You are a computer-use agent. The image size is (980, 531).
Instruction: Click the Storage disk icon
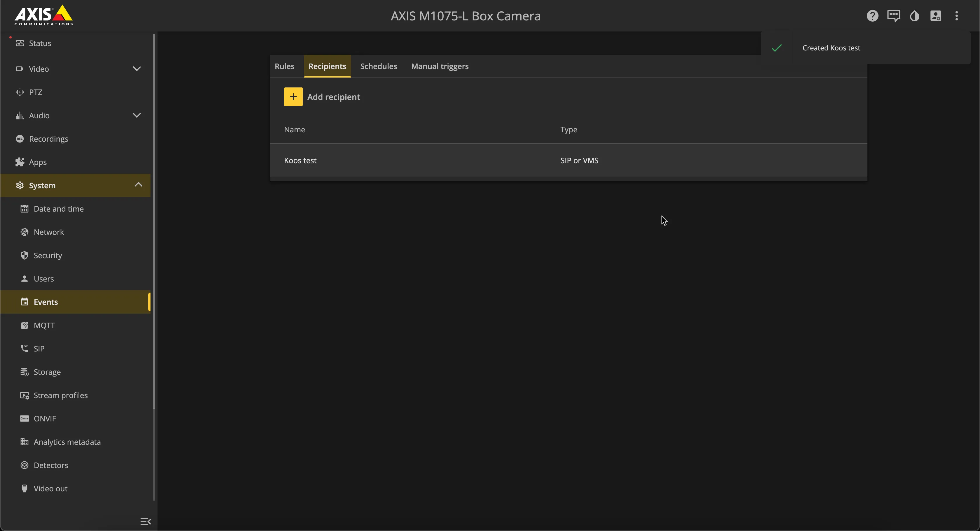[x=24, y=372]
